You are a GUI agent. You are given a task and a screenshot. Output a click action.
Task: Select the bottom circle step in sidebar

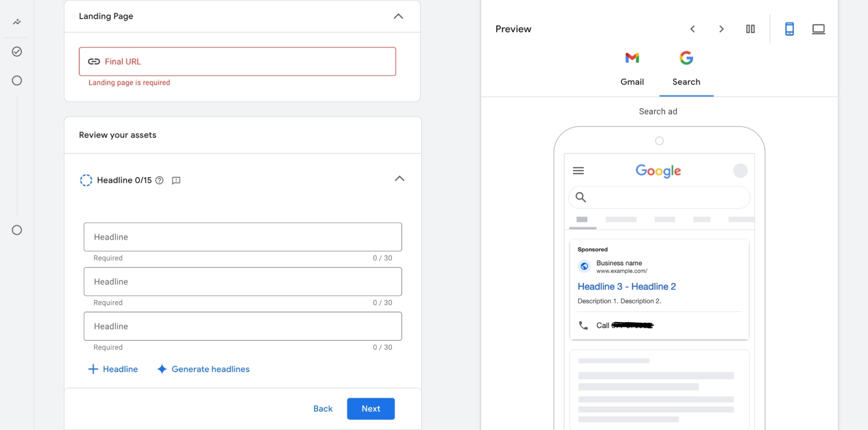pos(17,230)
